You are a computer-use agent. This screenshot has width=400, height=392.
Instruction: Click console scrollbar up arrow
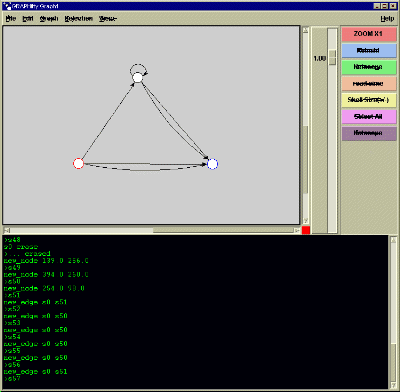393,240
